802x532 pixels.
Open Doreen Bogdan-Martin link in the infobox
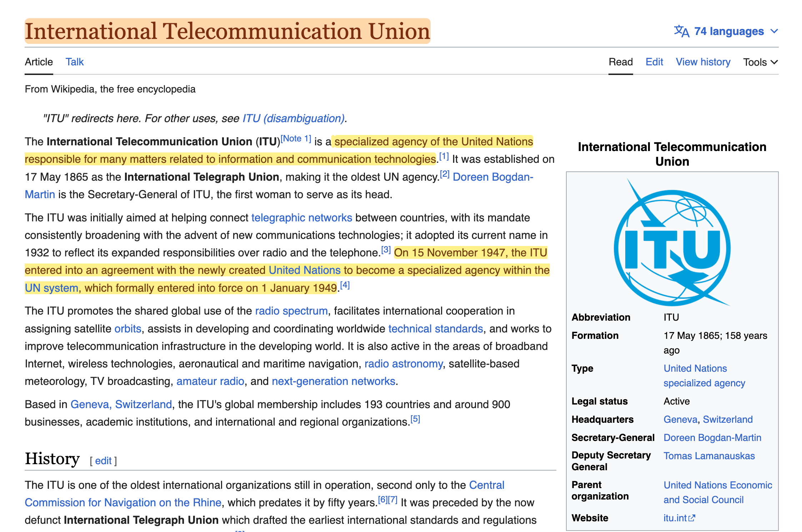(x=712, y=437)
